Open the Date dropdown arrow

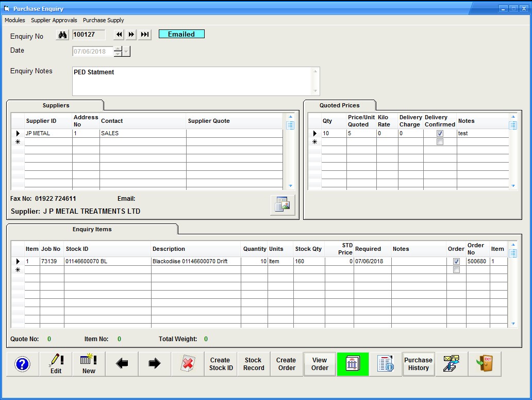[127, 52]
